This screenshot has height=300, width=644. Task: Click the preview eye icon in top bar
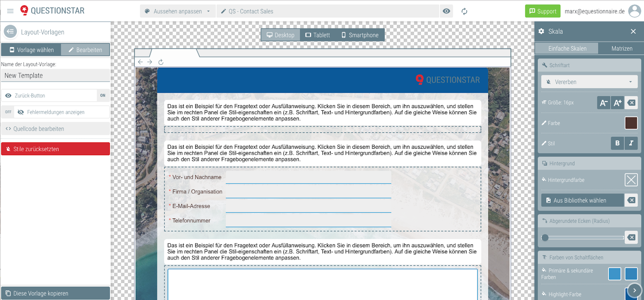[446, 11]
